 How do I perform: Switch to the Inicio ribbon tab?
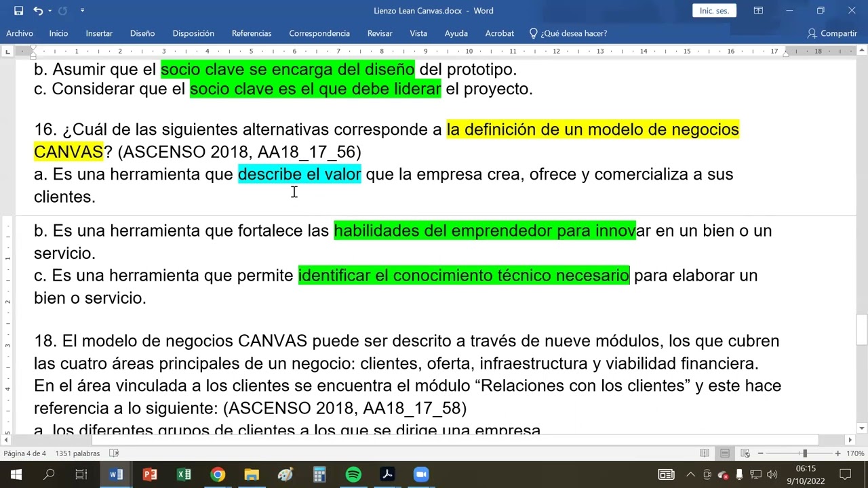point(58,33)
